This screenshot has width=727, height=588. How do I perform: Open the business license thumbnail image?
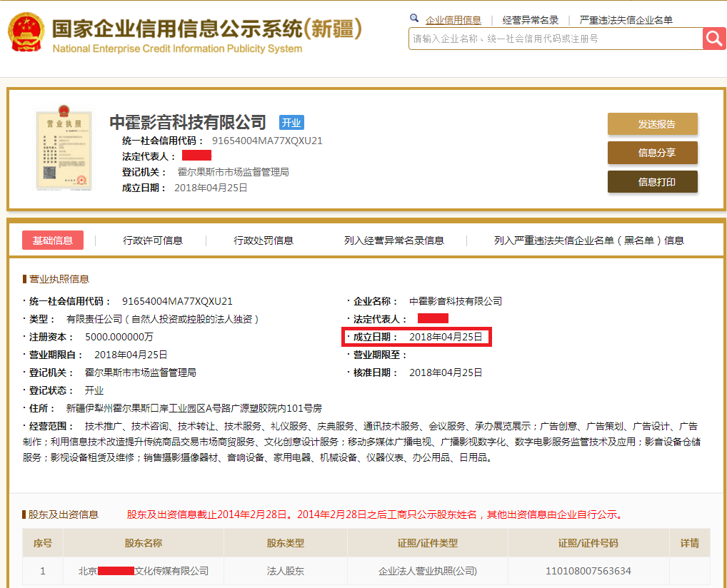[64, 148]
